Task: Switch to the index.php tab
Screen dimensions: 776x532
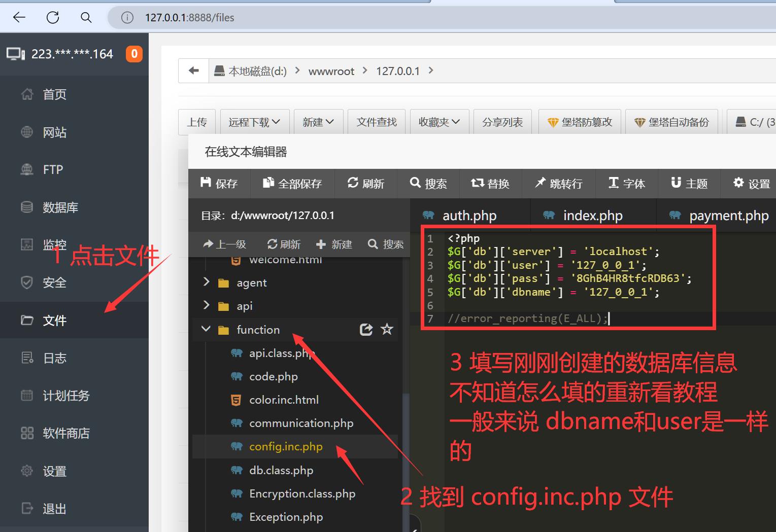Action: [592, 216]
